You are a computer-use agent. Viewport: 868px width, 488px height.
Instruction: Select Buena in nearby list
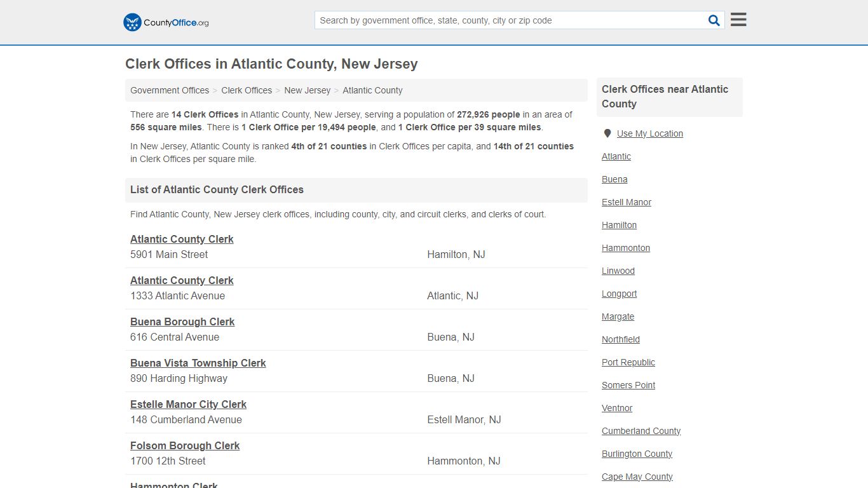click(614, 179)
